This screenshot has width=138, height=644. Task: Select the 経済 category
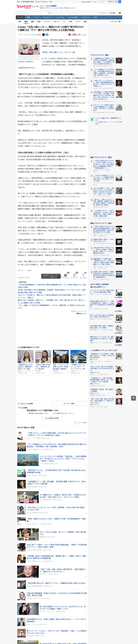click(x=39, y=21)
